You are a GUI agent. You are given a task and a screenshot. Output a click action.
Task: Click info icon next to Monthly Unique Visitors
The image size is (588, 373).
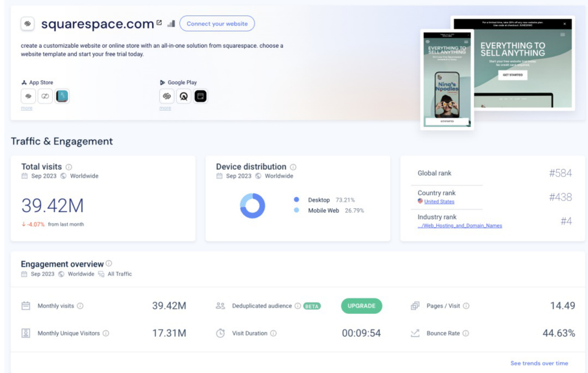click(106, 333)
